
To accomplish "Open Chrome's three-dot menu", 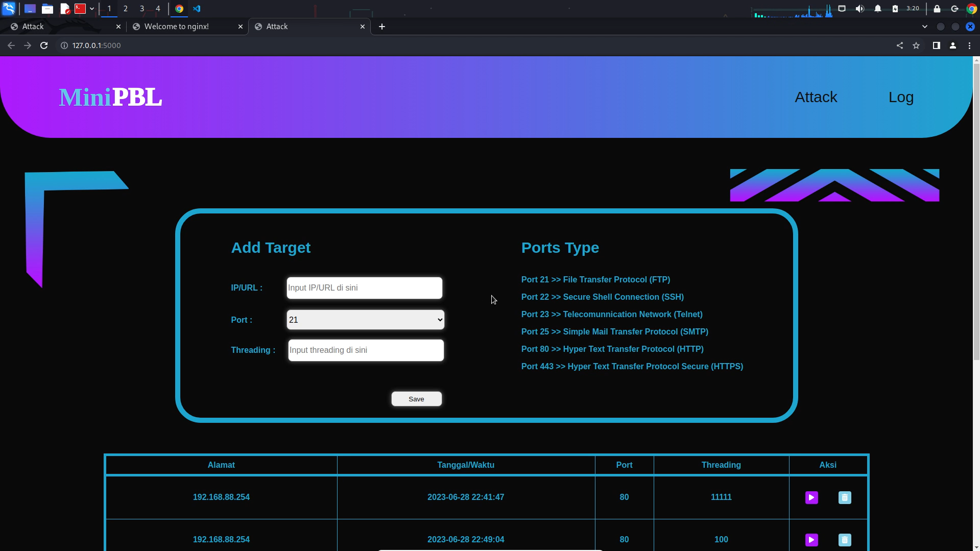I will click(969, 45).
